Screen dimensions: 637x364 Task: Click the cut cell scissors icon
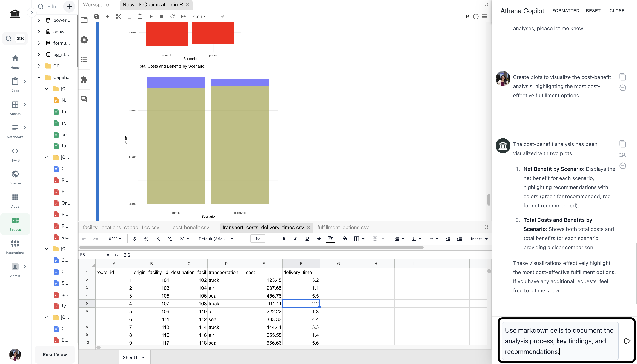(x=118, y=16)
